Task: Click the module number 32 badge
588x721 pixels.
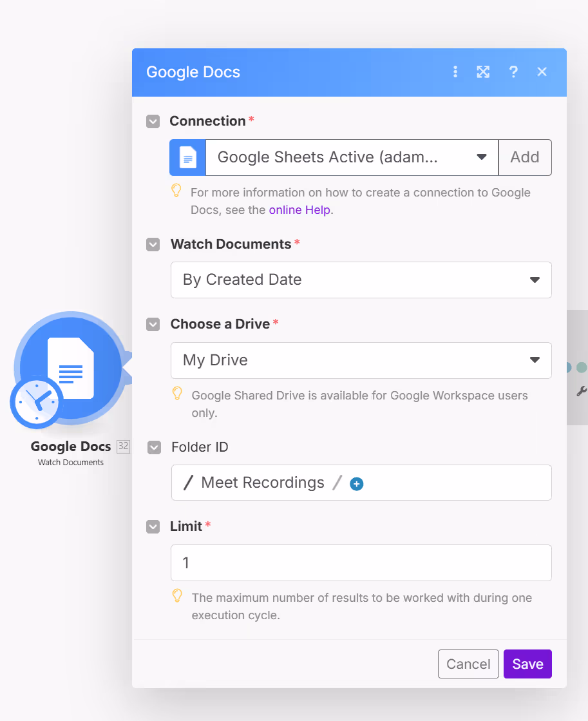Action: pos(123,446)
